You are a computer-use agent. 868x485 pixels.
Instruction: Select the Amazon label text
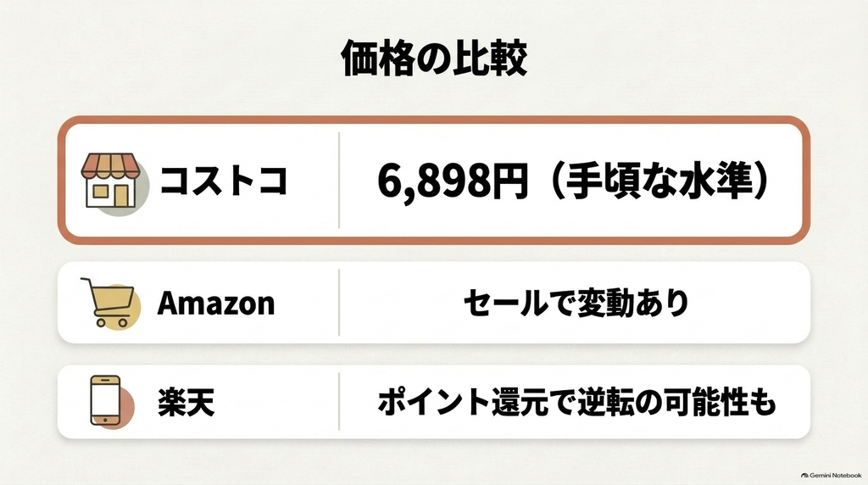216,303
